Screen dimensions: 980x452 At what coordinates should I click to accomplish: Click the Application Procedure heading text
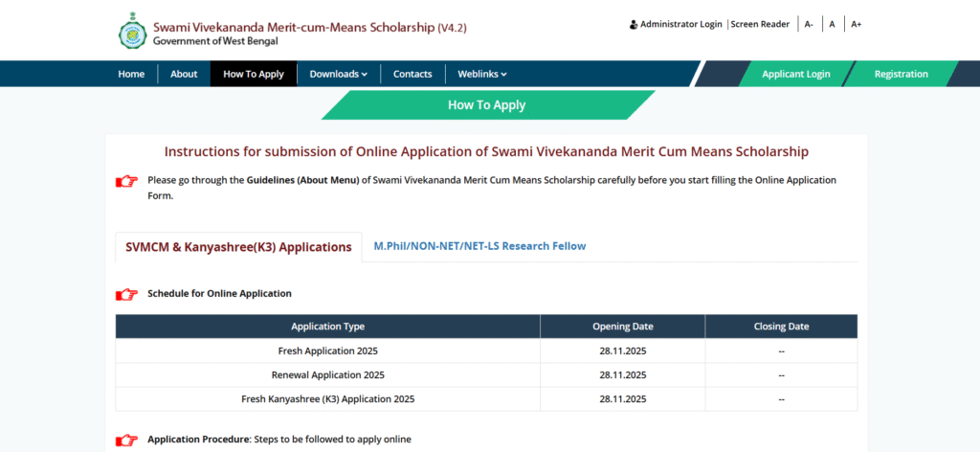pyautogui.click(x=199, y=440)
